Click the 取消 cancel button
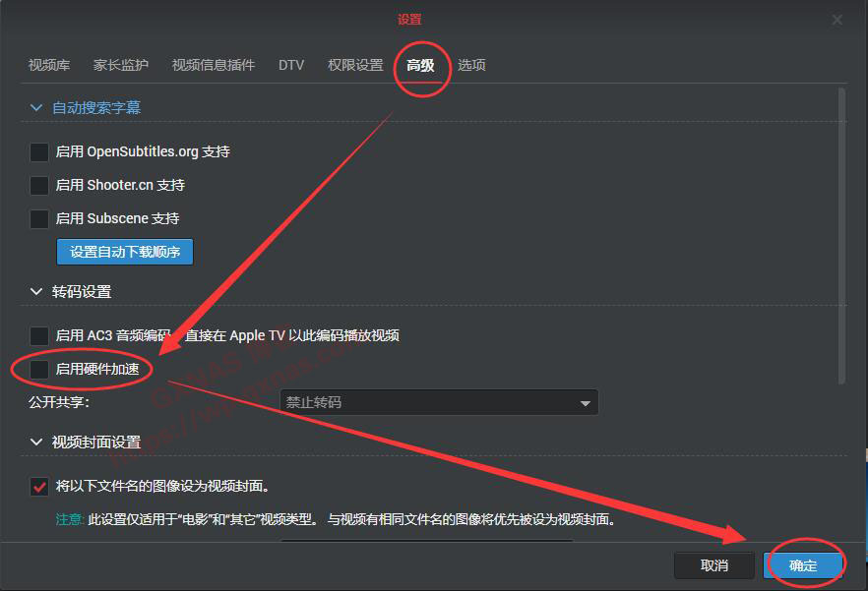 click(x=713, y=565)
